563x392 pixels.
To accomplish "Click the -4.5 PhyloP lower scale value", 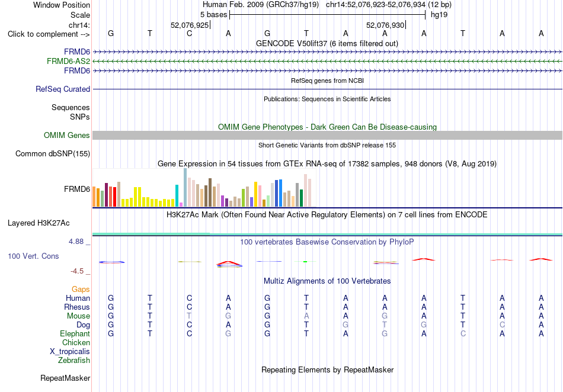I will [x=77, y=271].
